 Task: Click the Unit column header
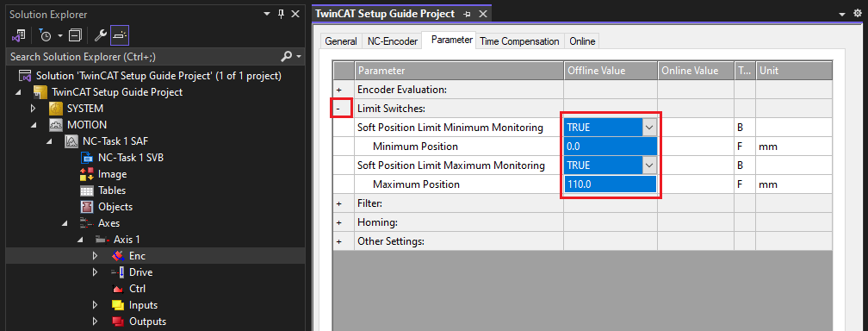794,71
